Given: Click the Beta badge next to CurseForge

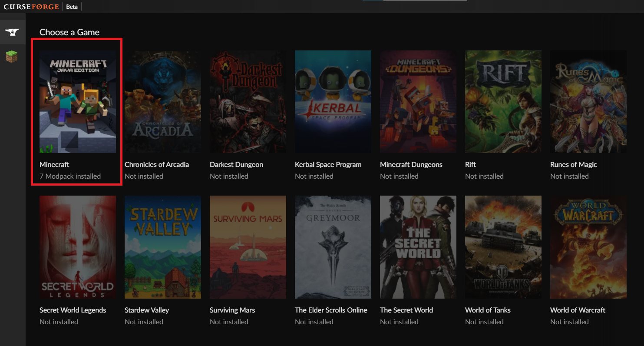Looking at the screenshot, I should tap(72, 7).
